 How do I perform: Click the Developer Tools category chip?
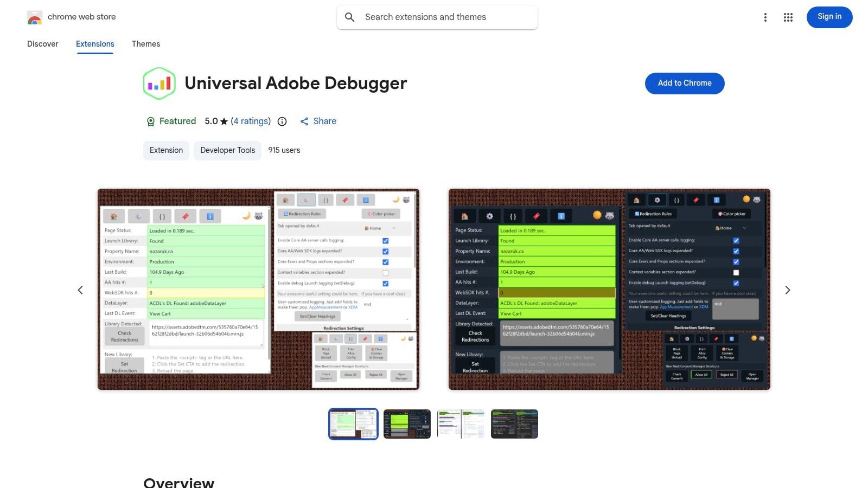tap(227, 150)
